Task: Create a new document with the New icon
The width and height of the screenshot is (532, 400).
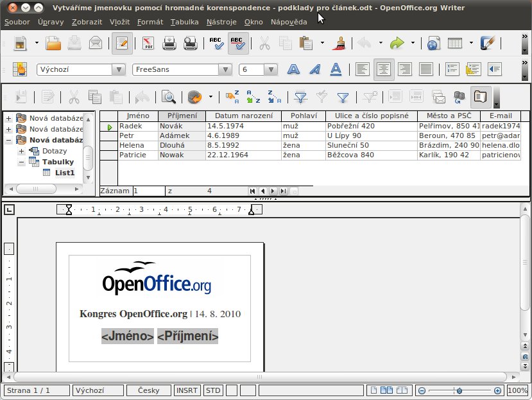Action: 21,44
